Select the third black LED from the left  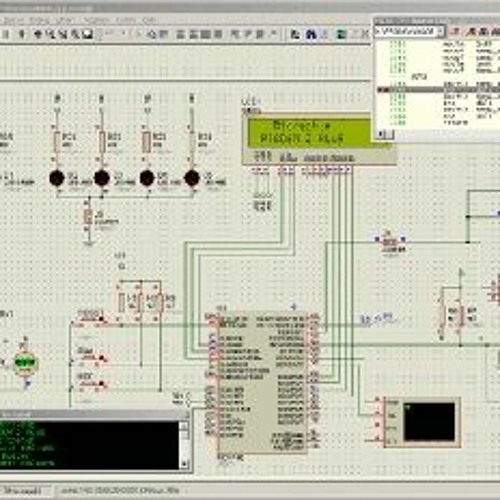pos(147,178)
